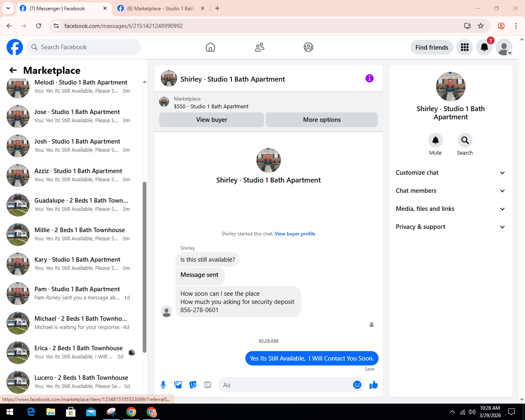This screenshot has height=420, width=525.
Task: Expand Chat members section
Action: click(450, 191)
